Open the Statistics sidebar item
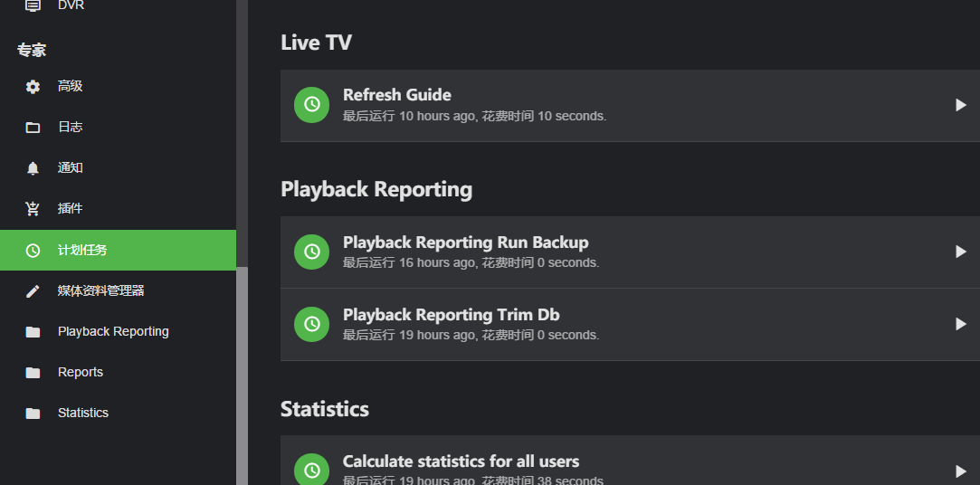980x485 pixels. [83, 413]
